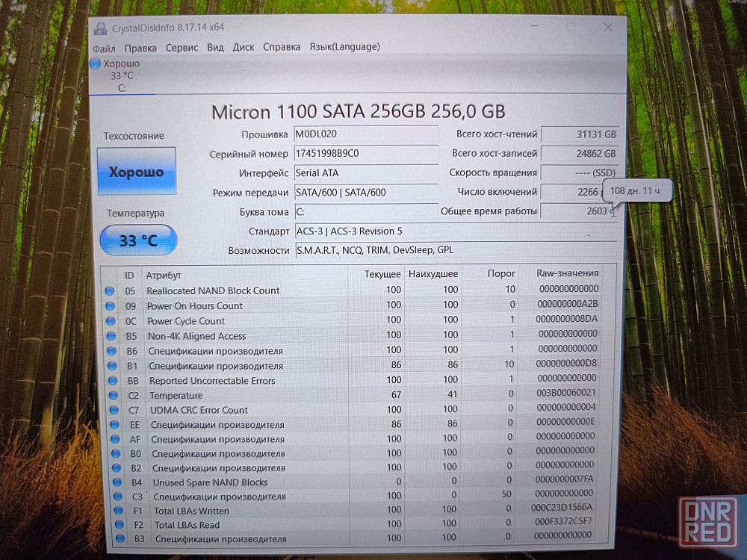Open the Диск menu

click(244, 47)
